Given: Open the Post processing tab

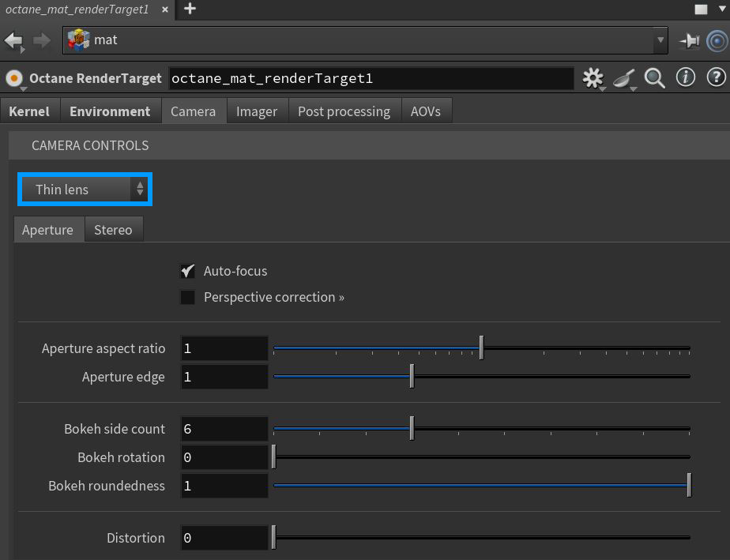Looking at the screenshot, I should (x=344, y=111).
